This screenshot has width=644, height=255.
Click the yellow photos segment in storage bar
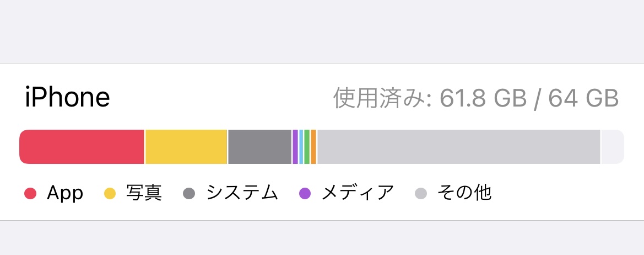[186, 147]
